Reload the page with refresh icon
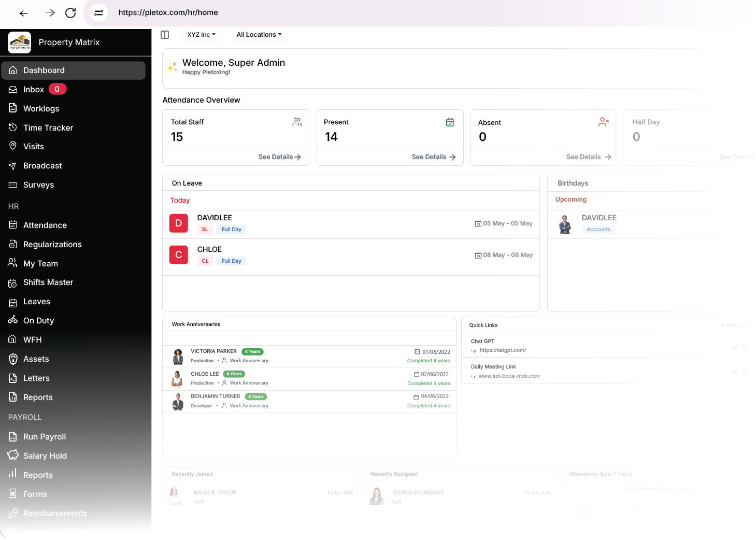The image size is (756, 540). click(x=71, y=13)
